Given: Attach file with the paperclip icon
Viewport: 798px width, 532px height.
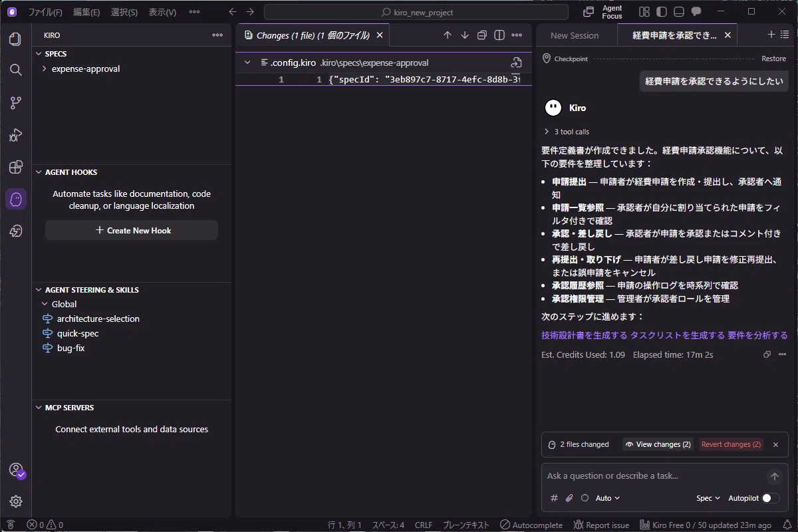Looking at the screenshot, I should 569,498.
